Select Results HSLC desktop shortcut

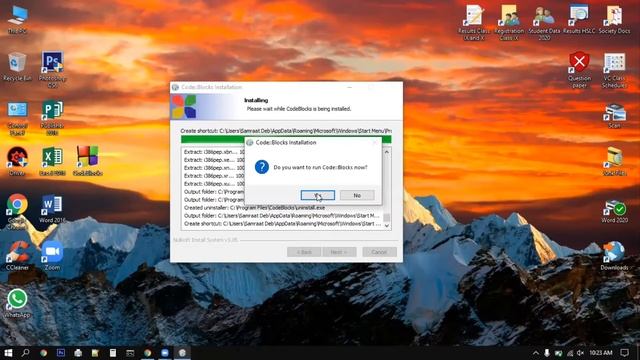click(x=579, y=20)
